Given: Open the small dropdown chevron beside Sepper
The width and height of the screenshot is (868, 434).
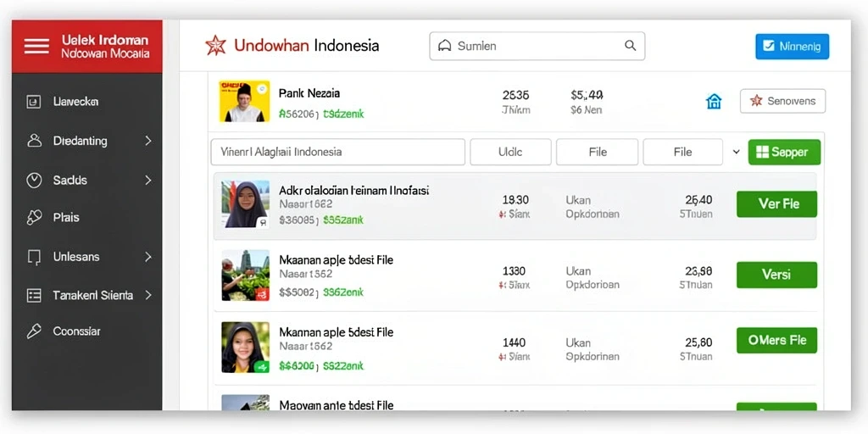Looking at the screenshot, I should [737, 152].
